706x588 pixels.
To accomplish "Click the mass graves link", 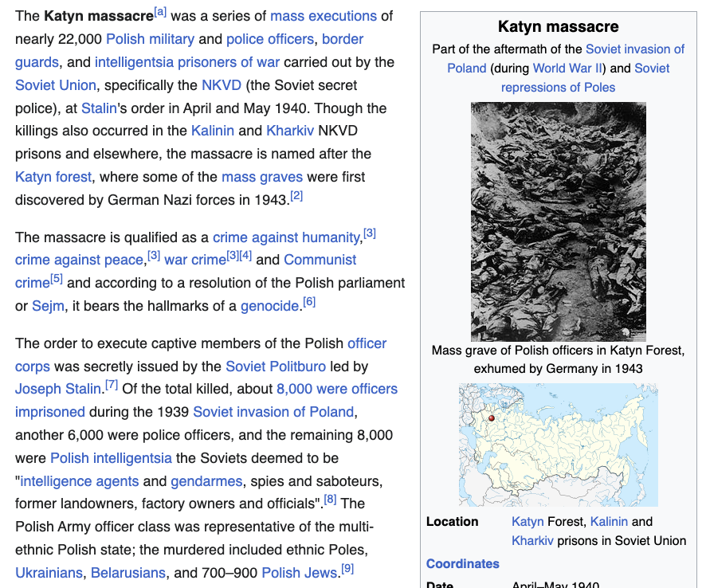I will click(262, 177).
